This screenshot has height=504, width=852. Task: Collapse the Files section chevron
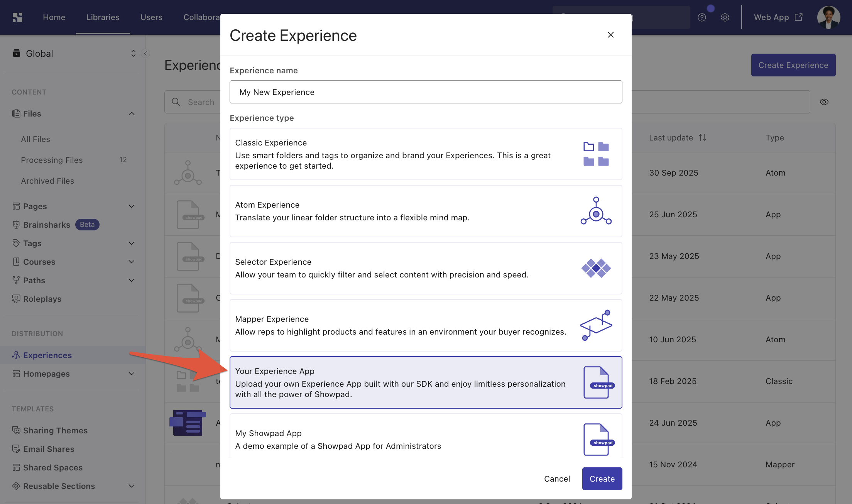click(x=132, y=113)
